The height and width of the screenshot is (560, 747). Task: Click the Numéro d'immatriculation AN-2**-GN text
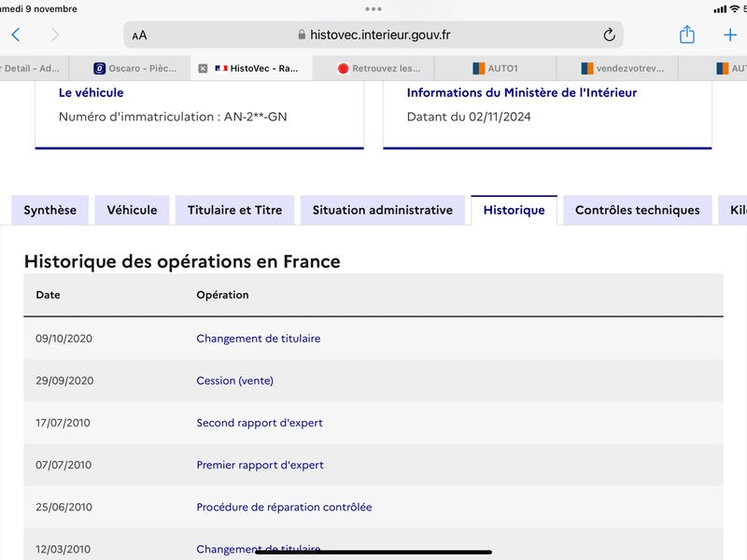coord(173,117)
